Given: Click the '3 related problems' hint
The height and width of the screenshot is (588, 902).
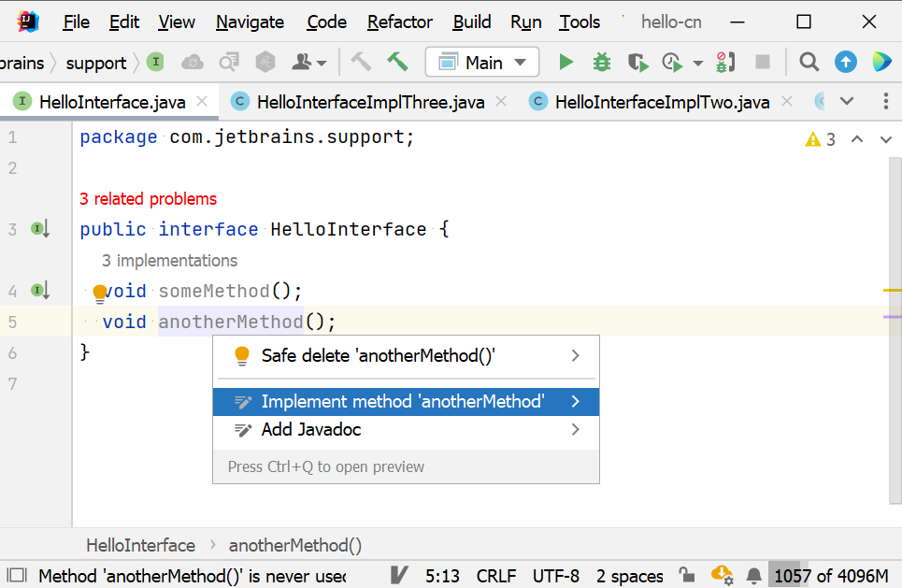Looking at the screenshot, I should click(x=148, y=199).
